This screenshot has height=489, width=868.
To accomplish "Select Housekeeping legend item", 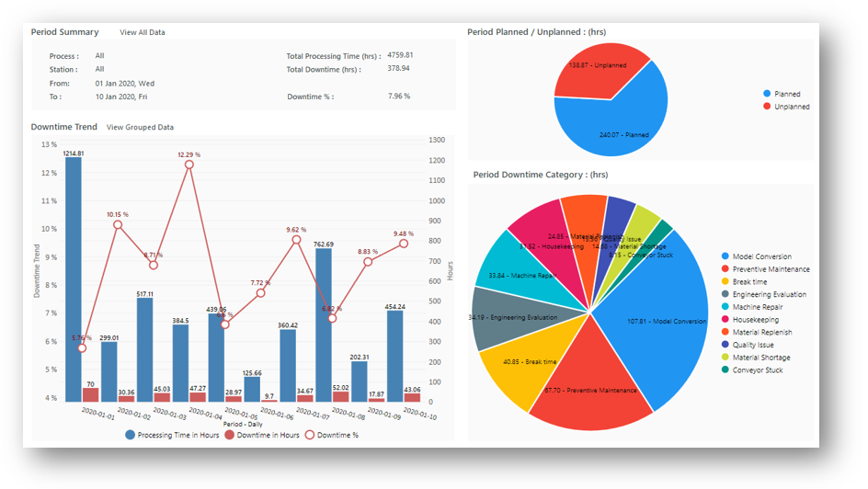I will click(757, 320).
